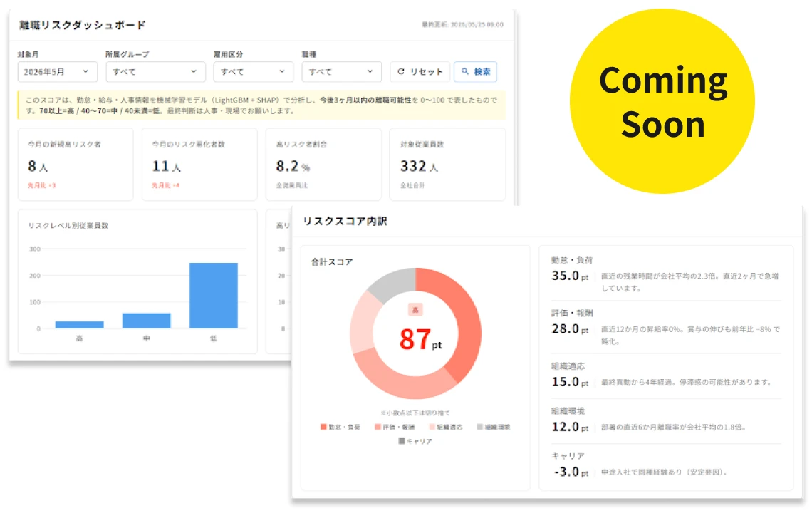Viewport: 812px width, 513px height.
Task: Open the 対象月 dropdown showing 2026年5月
Action: tap(58, 71)
